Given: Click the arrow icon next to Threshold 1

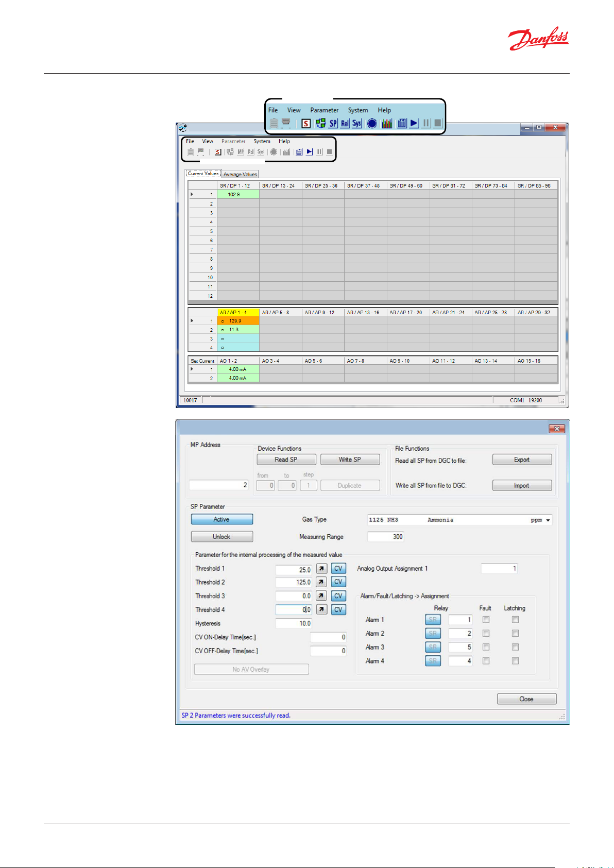Looking at the screenshot, I should click(x=321, y=569).
